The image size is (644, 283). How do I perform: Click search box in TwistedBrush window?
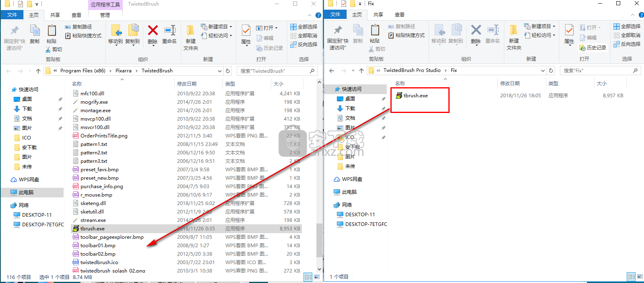(x=277, y=71)
